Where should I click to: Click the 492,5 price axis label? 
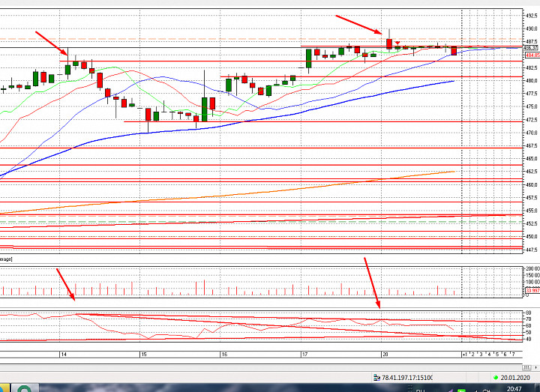532,16
